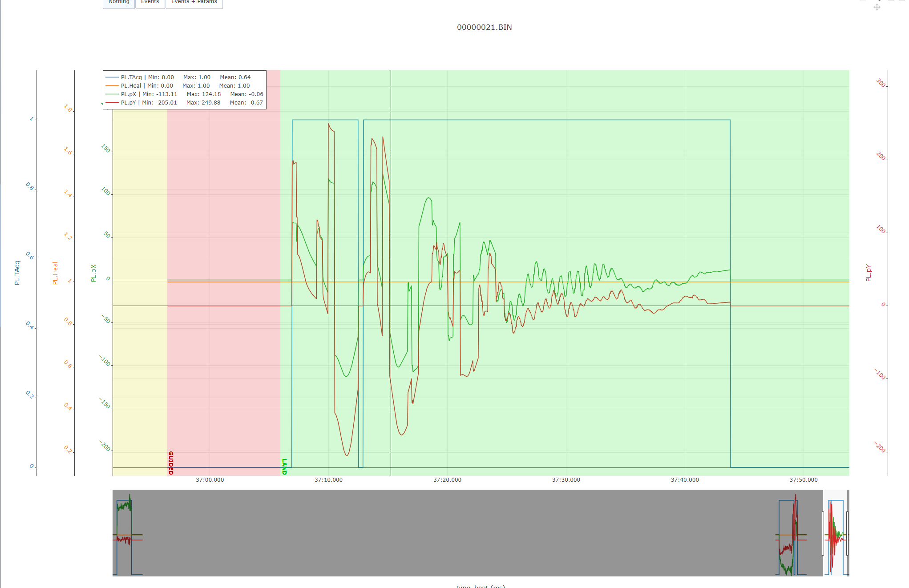The height and width of the screenshot is (588, 909).
Task: Select the Pan tool in the plot modebar
Action: pos(877,7)
